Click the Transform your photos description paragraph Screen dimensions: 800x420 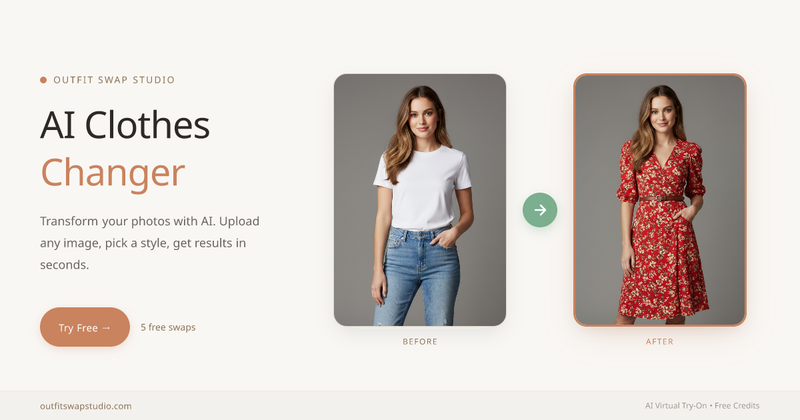pos(150,243)
